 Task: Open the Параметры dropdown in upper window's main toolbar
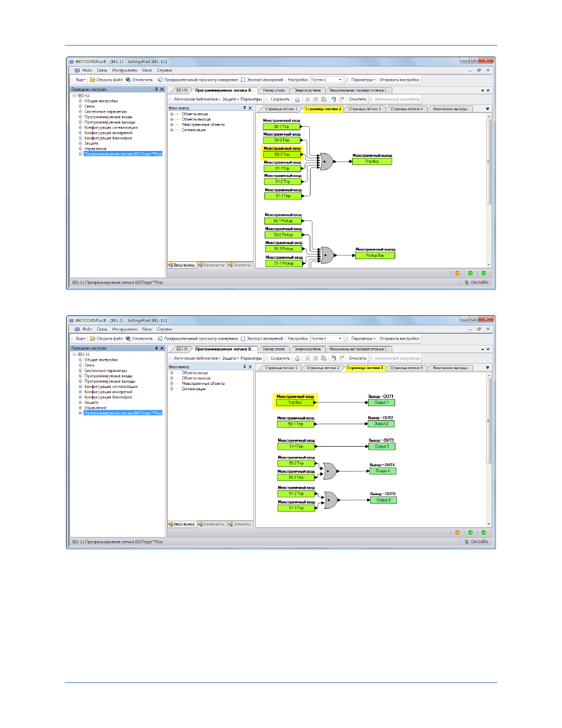pyautogui.click(x=363, y=80)
